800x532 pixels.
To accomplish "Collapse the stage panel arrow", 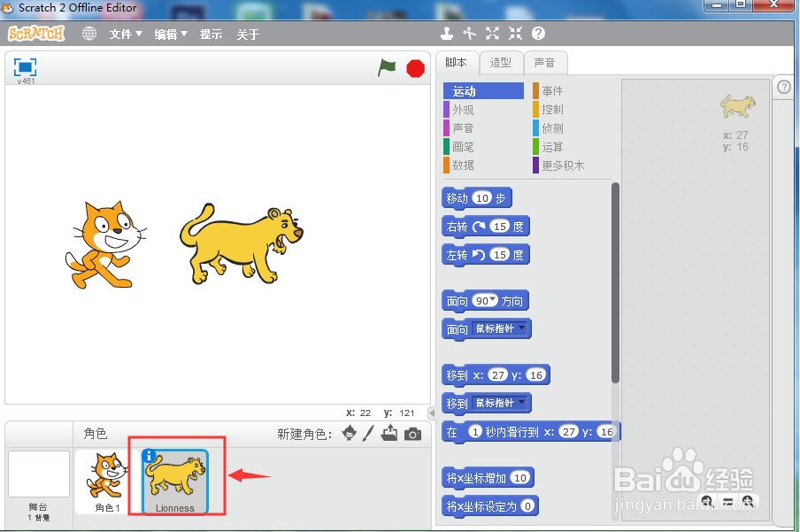I will 432,412.
